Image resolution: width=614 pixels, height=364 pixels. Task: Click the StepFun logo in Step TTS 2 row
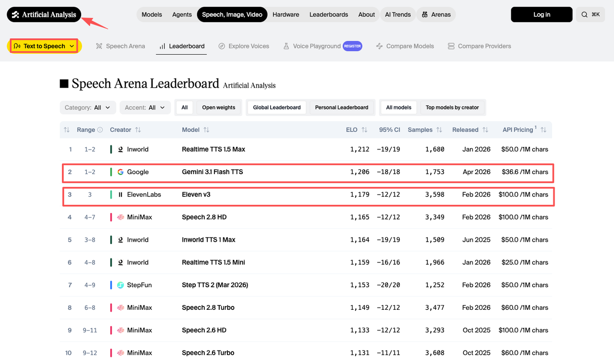coord(120,285)
